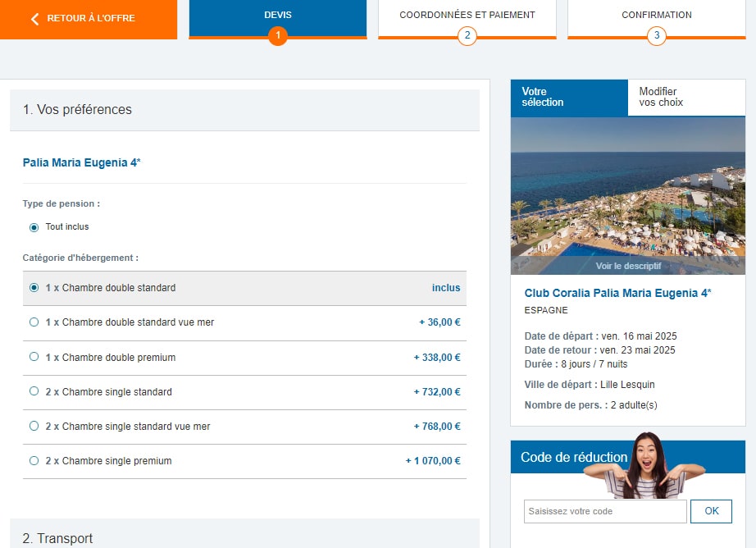Click the inclus label on standard room

[x=446, y=287]
